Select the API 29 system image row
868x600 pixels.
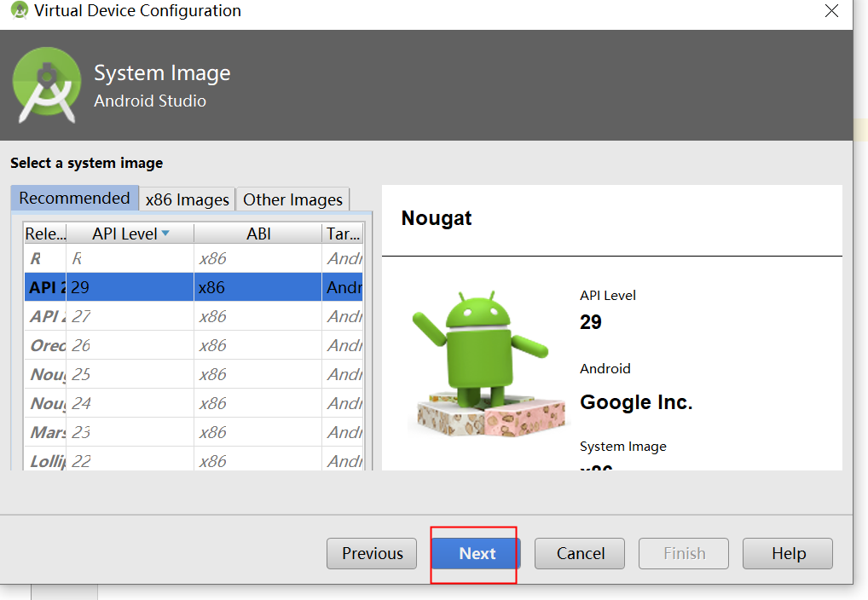click(194, 286)
